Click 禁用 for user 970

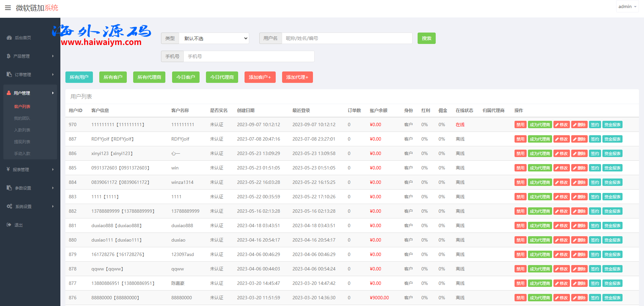point(520,124)
